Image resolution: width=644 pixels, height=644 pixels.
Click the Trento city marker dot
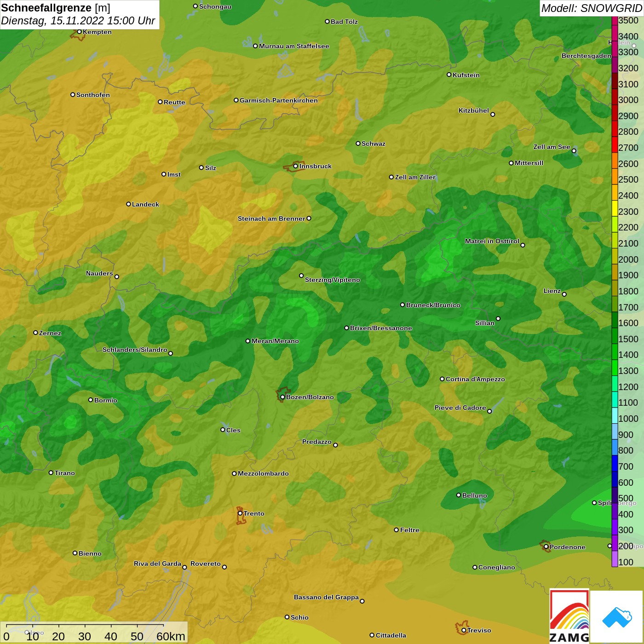click(240, 513)
